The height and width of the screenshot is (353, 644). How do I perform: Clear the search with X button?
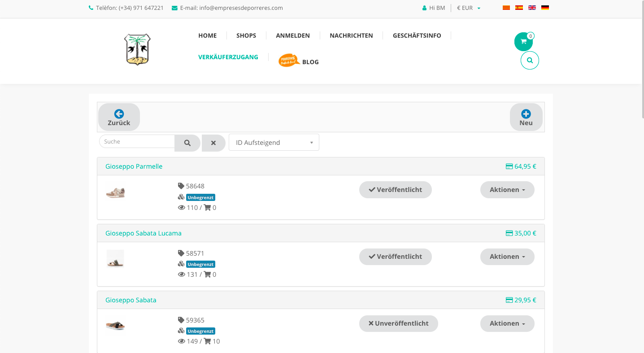click(x=213, y=143)
